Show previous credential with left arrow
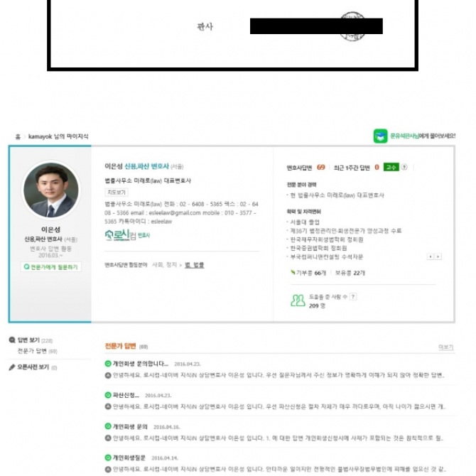This screenshot has height=476, width=476. point(430,256)
